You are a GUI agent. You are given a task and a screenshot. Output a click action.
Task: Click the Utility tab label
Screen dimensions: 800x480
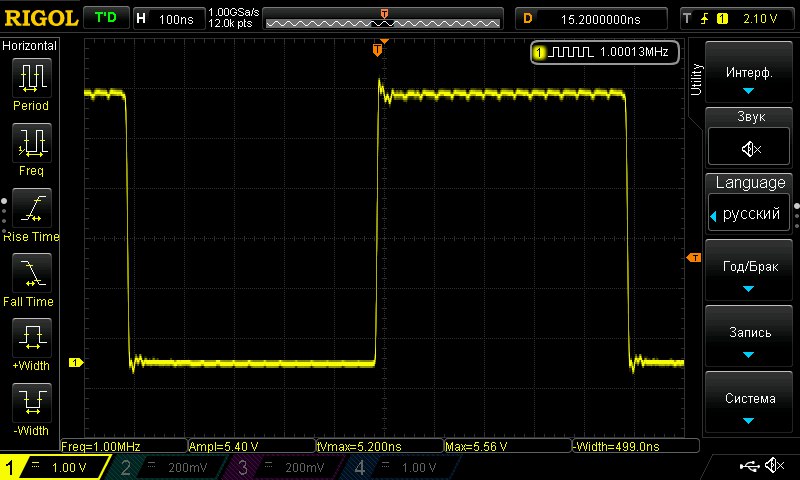pos(696,80)
